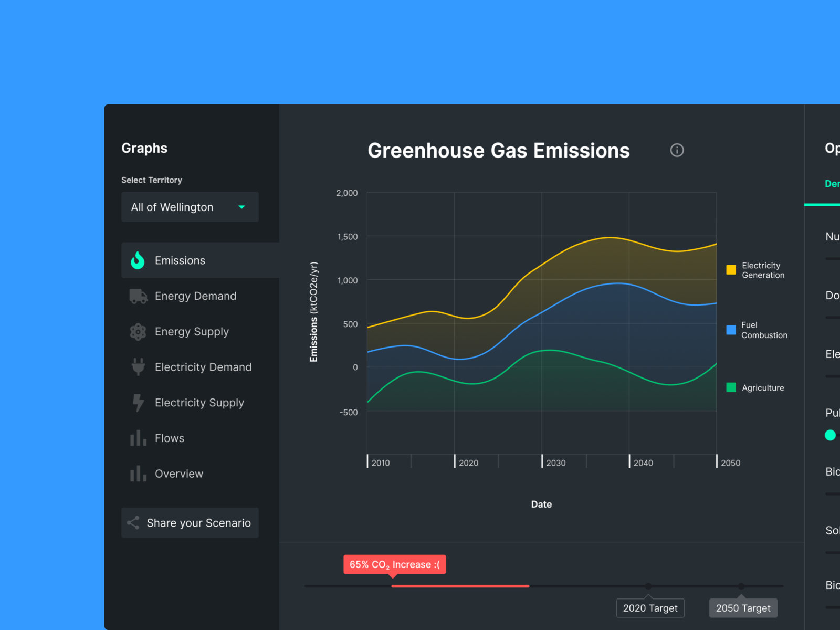Toggle Agriculture legend green swatch
This screenshot has width=840, height=630.
coord(731,388)
